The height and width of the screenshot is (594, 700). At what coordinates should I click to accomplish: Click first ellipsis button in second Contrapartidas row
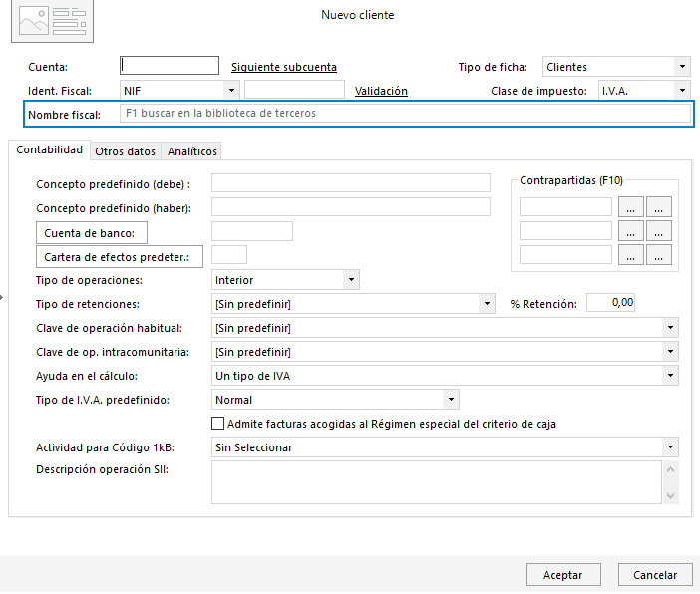tap(631, 231)
